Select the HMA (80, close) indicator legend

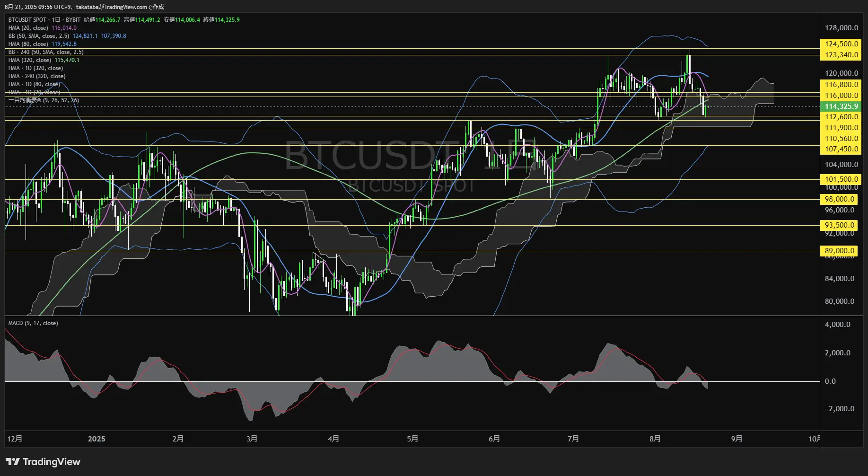(28, 44)
